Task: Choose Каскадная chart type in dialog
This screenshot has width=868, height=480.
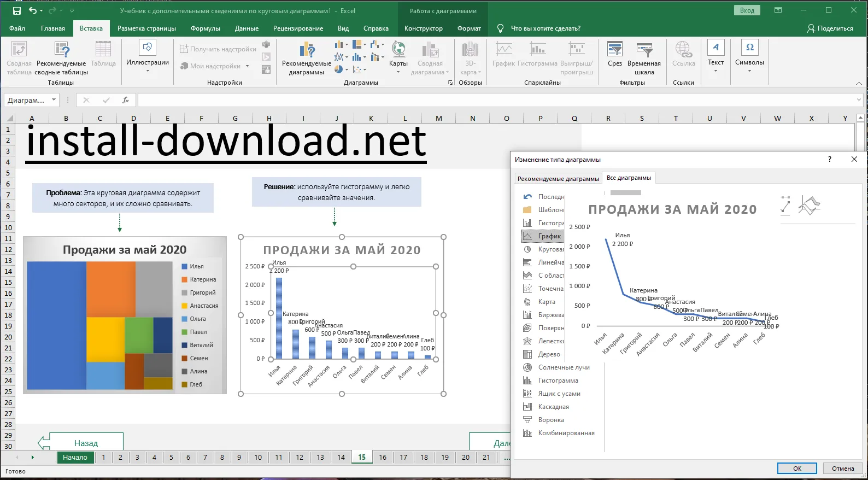Action: coord(553,407)
